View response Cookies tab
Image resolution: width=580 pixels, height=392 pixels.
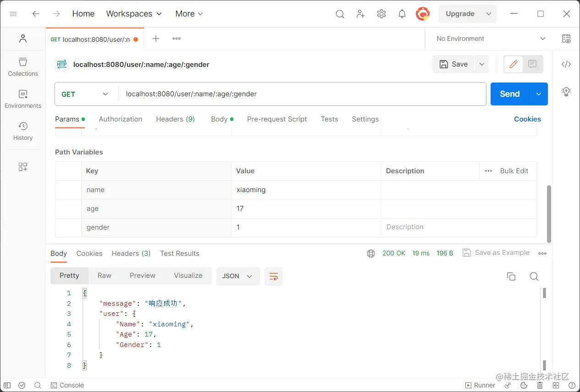click(89, 254)
